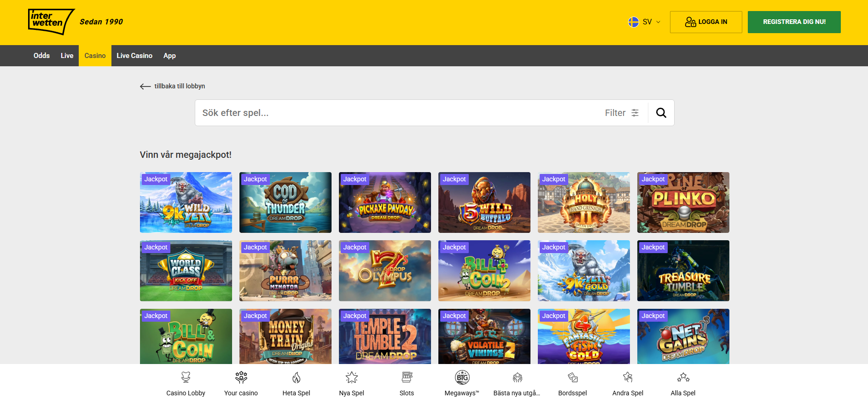This screenshot has width=868, height=399.
Task: Click the back arrow icon
Action: (146, 87)
